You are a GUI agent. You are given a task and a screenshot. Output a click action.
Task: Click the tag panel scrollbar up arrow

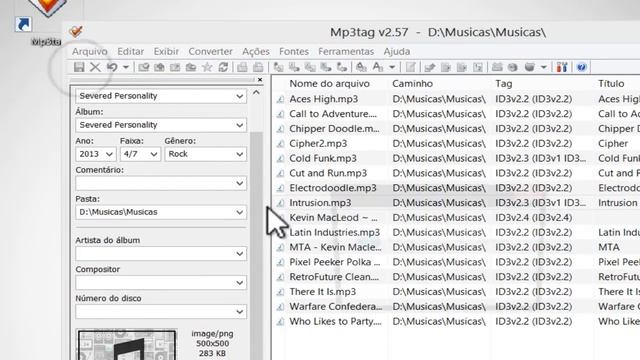point(256,93)
